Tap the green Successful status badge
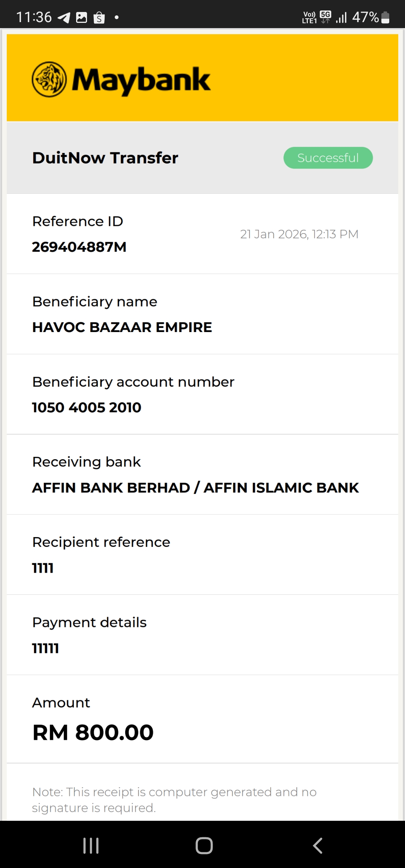Viewport: 405px width, 868px height. click(328, 158)
